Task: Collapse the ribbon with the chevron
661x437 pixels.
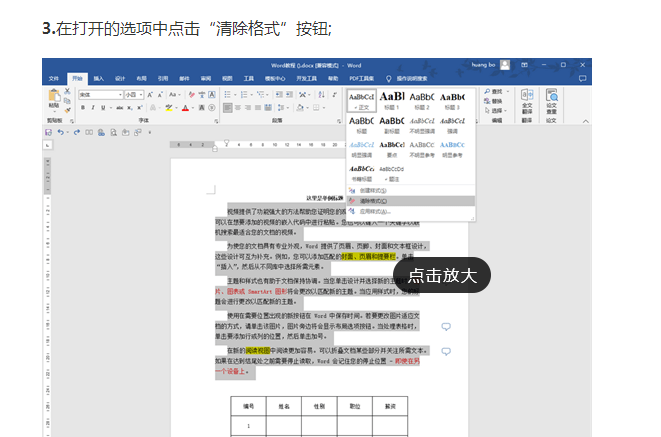Action: pos(586,121)
